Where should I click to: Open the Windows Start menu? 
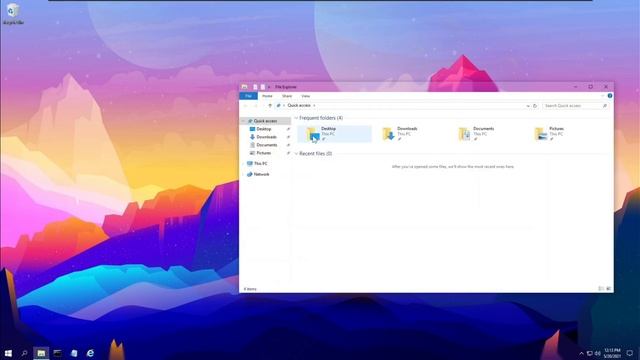(x=8, y=353)
